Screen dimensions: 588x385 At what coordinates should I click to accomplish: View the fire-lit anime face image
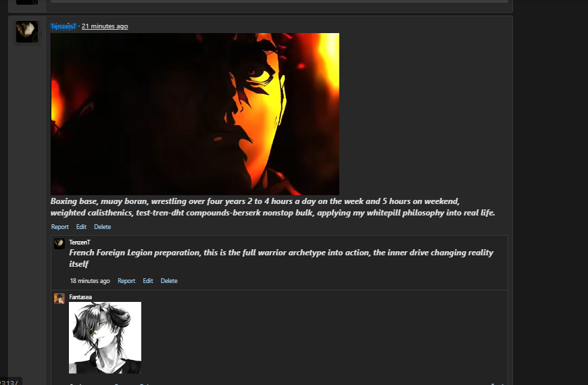point(195,114)
